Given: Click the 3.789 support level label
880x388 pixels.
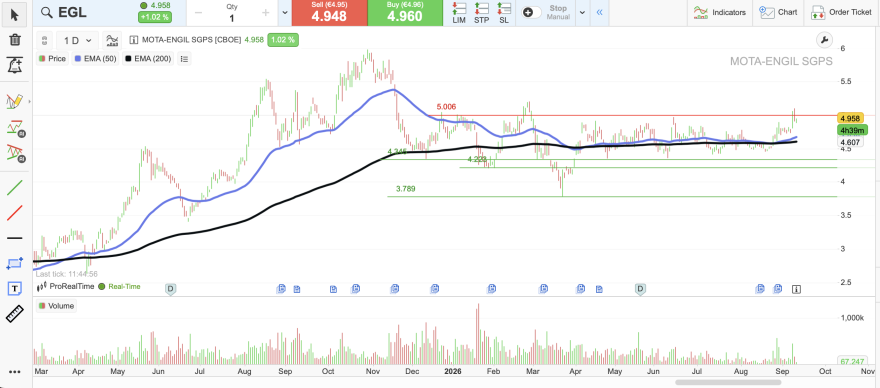Looking at the screenshot, I should (405, 189).
